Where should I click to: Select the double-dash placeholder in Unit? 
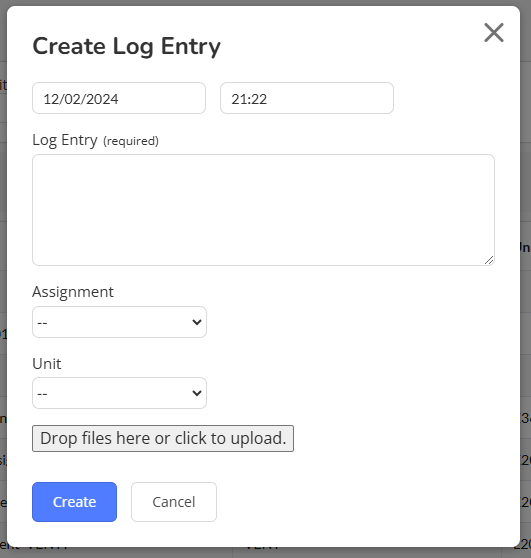pyautogui.click(x=42, y=394)
